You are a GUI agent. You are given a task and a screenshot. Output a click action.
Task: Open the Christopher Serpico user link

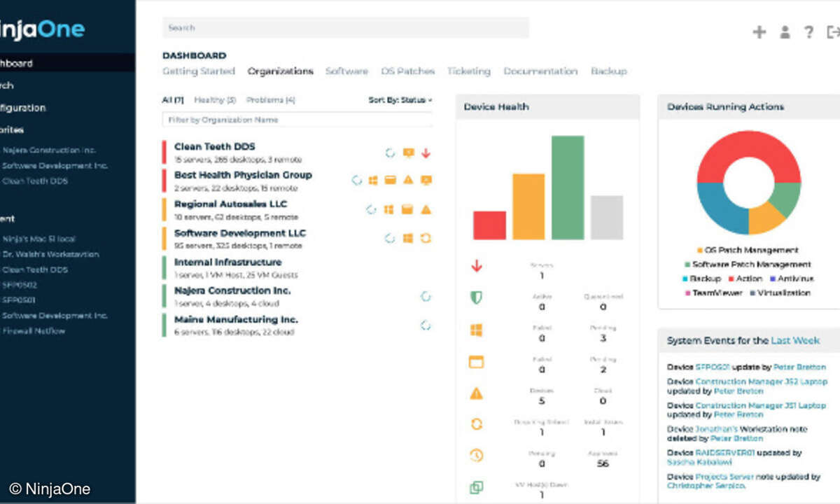pos(706,486)
